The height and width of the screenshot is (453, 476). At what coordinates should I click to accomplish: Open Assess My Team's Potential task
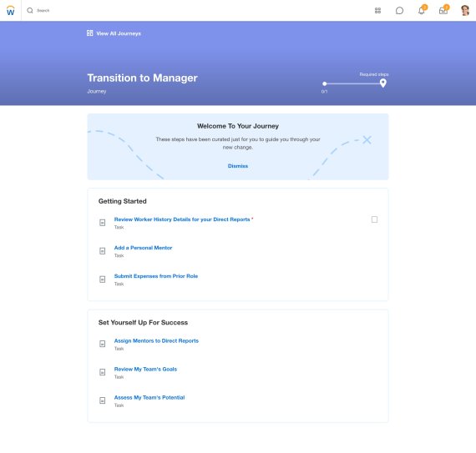(149, 397)
